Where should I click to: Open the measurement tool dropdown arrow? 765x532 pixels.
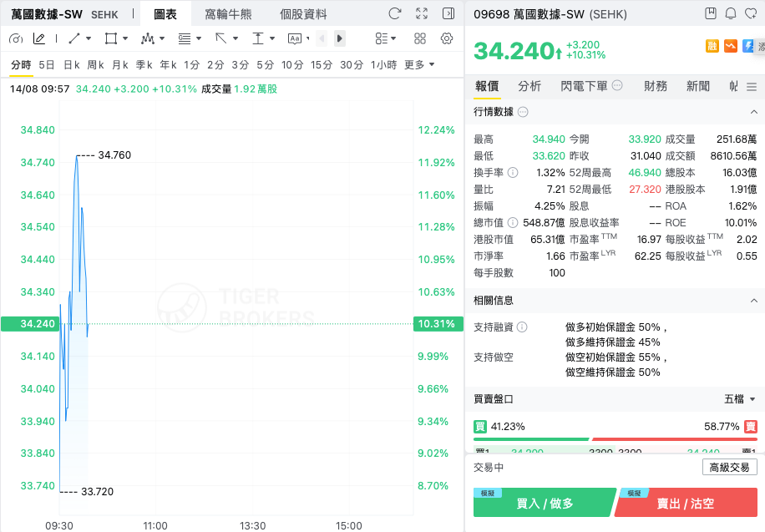pos(272,38)
